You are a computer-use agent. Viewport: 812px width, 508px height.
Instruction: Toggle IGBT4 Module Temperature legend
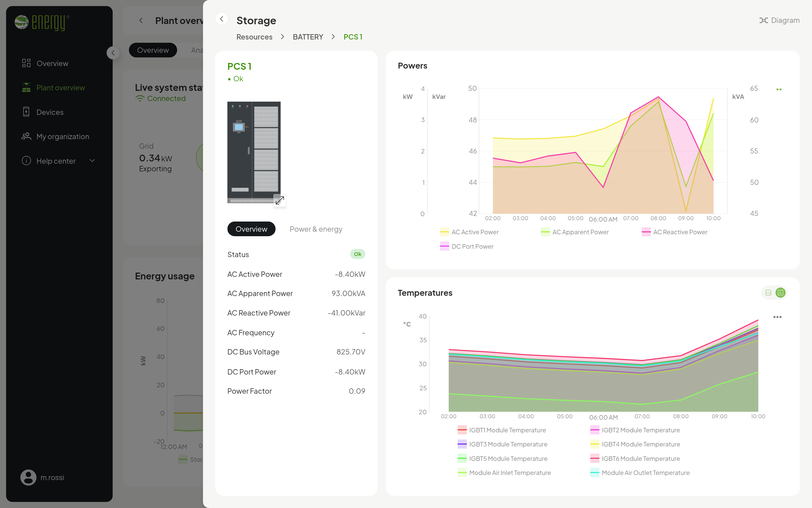click(x=635, y=444)
